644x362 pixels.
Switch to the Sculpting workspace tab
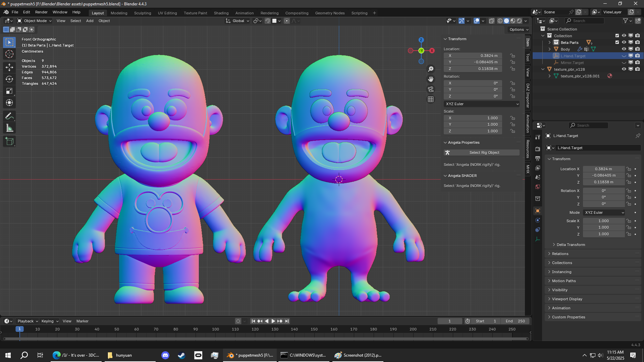(x=143, y=13)
